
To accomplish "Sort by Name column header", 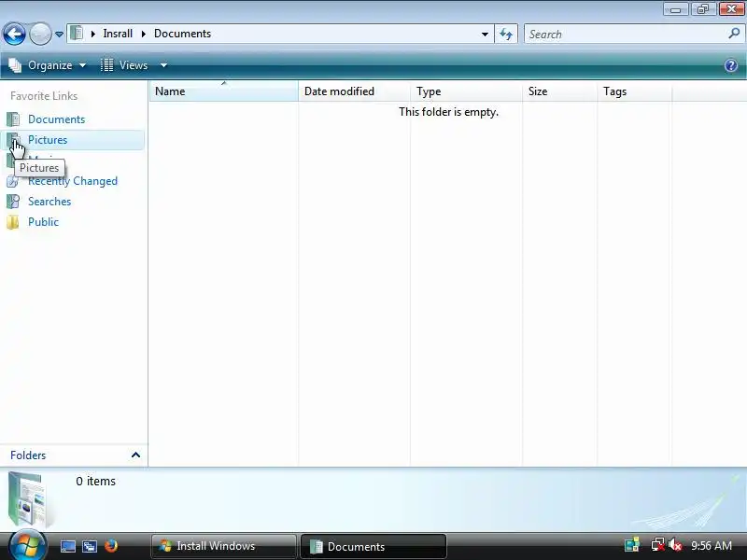I will [x=224, y=91].
